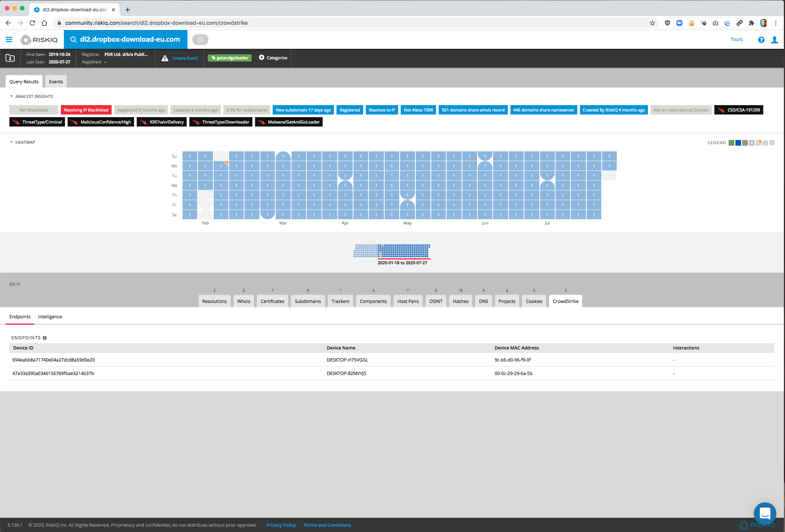This screenshot has width=785, height=532.
Task: Open the Whois data tab
Action: pyautogui.click(x=244, y=301)
